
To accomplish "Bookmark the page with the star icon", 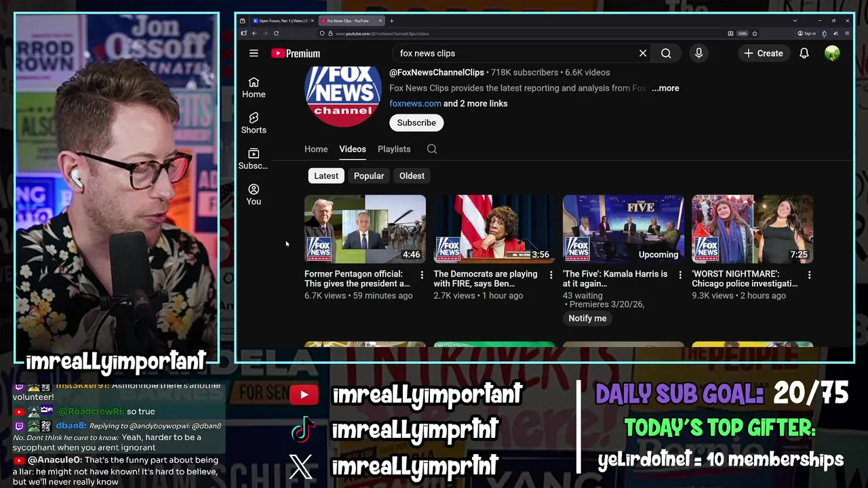I will point(754,33).
